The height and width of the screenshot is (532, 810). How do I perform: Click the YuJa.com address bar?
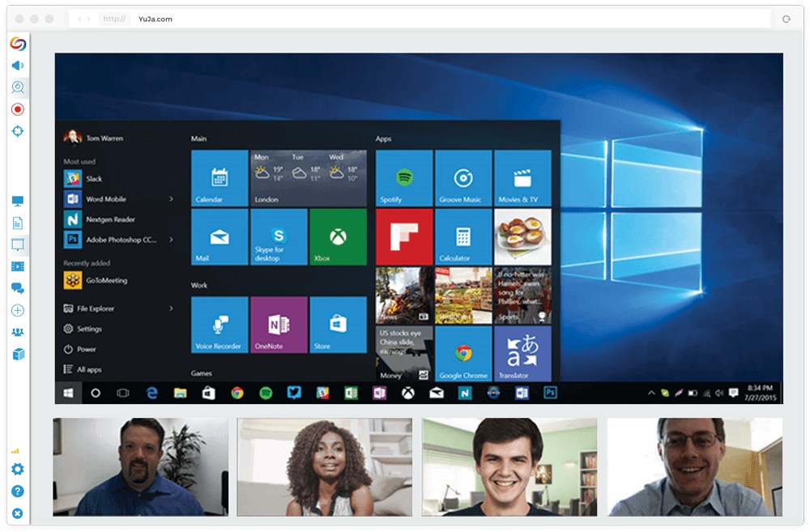421,19
